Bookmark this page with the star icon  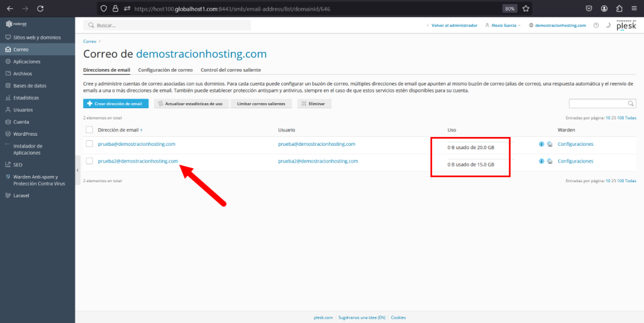coord(526,9)
